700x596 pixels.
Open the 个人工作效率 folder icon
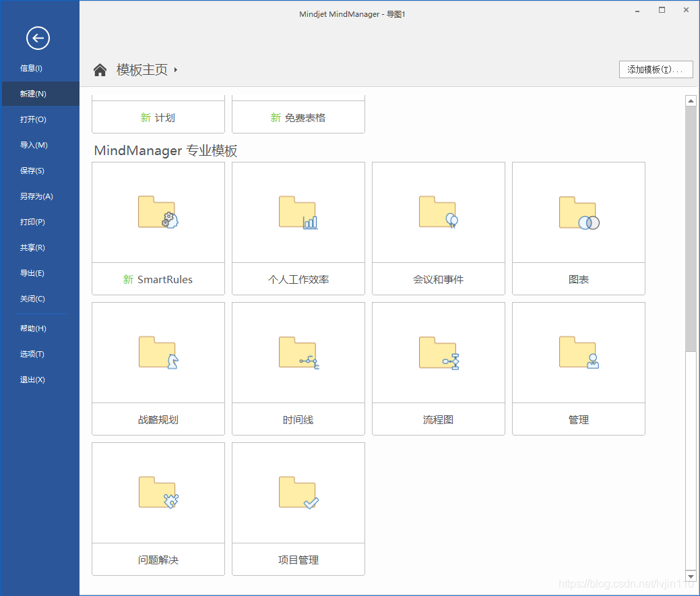[298, 212]
